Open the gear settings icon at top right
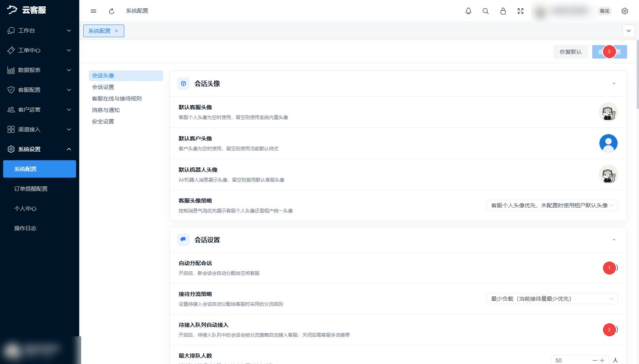 click(x=625, y=11)
